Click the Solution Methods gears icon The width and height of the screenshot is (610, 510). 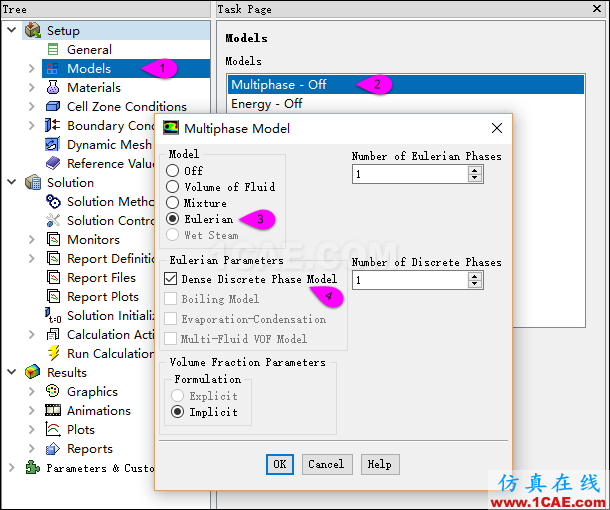coord(53,202)
